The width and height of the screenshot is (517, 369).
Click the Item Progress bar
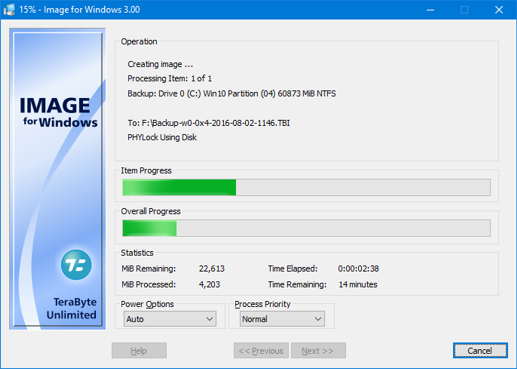pyautogui.click(x=306, y=187)
